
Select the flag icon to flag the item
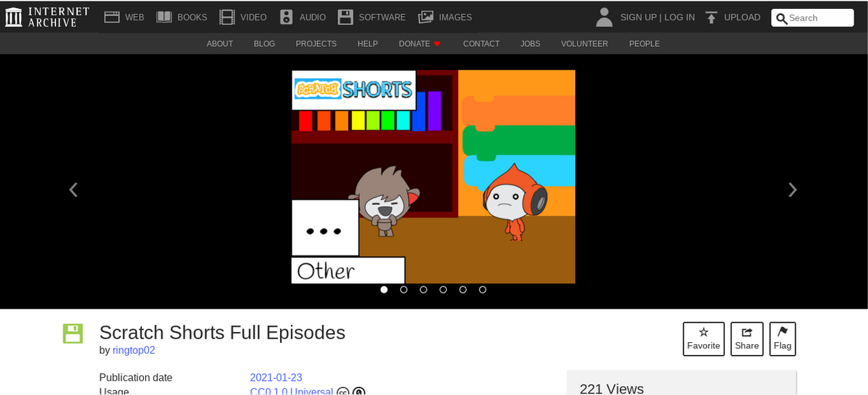point(783,332)
